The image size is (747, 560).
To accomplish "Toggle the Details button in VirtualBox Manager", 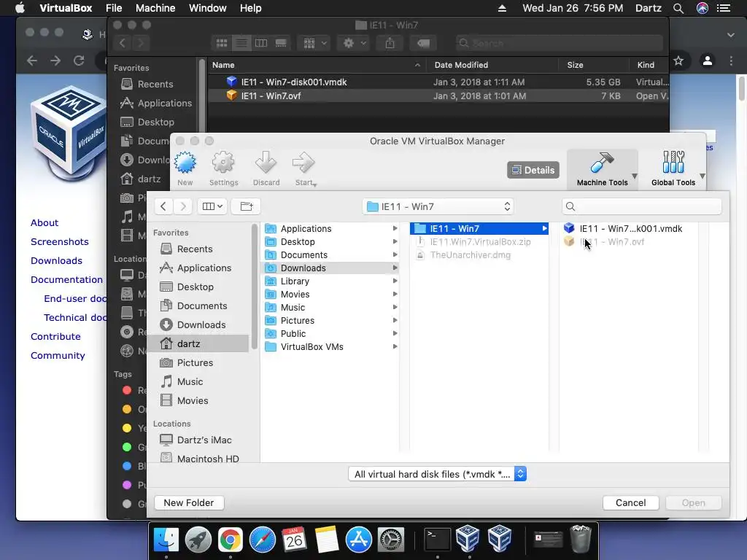I will coord(533,170).
